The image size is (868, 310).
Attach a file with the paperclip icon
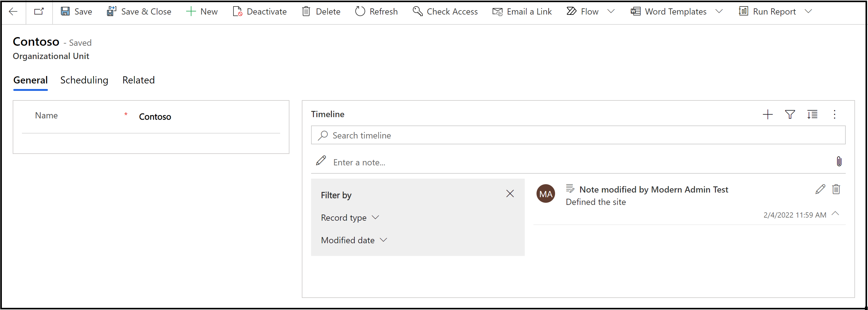pyautogui.click(x=839, y=162)
